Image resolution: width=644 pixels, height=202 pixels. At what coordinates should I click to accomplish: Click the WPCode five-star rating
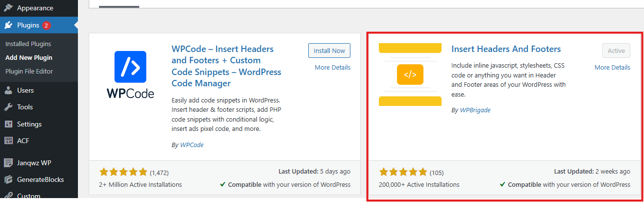click(x=123, y=172)
